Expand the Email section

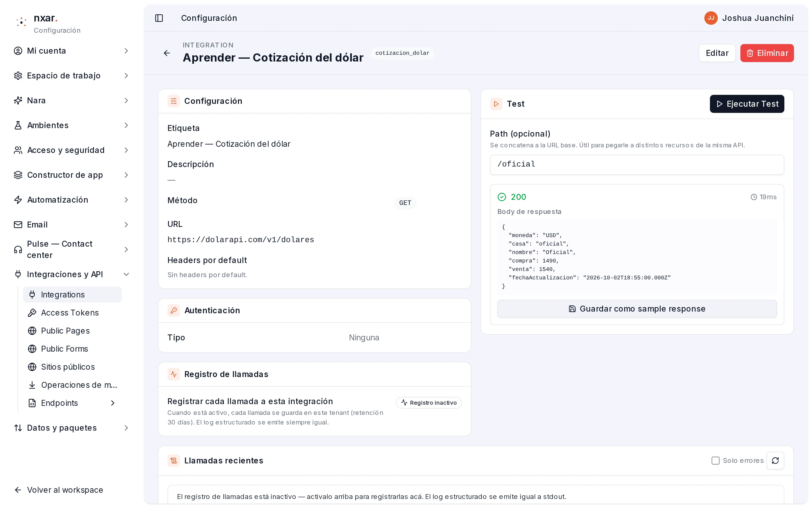point(71,225)
